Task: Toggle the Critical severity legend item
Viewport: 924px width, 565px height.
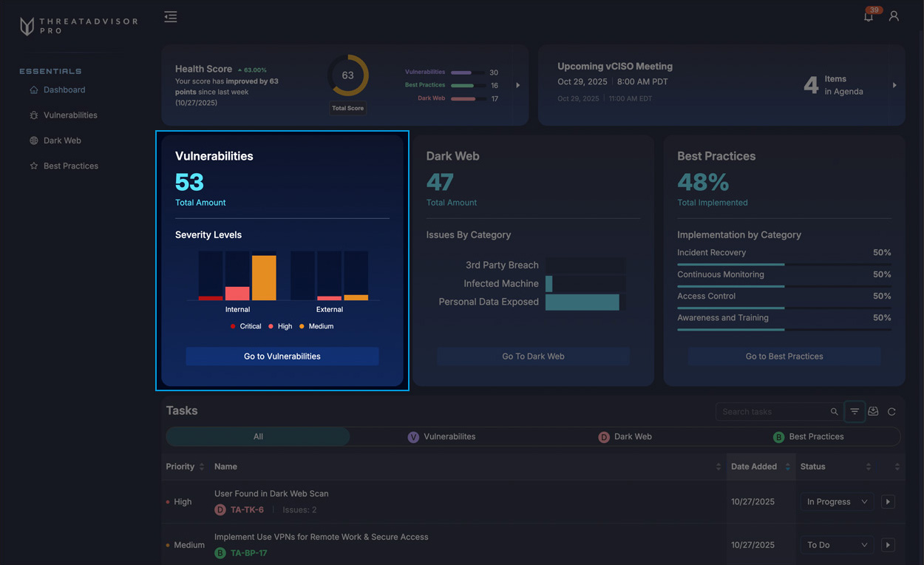Action: [x=245, y=326]
